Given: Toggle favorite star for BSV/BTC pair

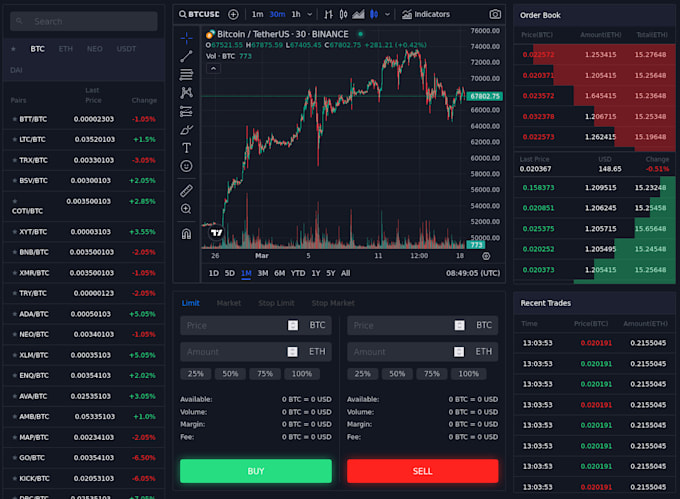Looking at the screenshot, I should tap(15, 181).
